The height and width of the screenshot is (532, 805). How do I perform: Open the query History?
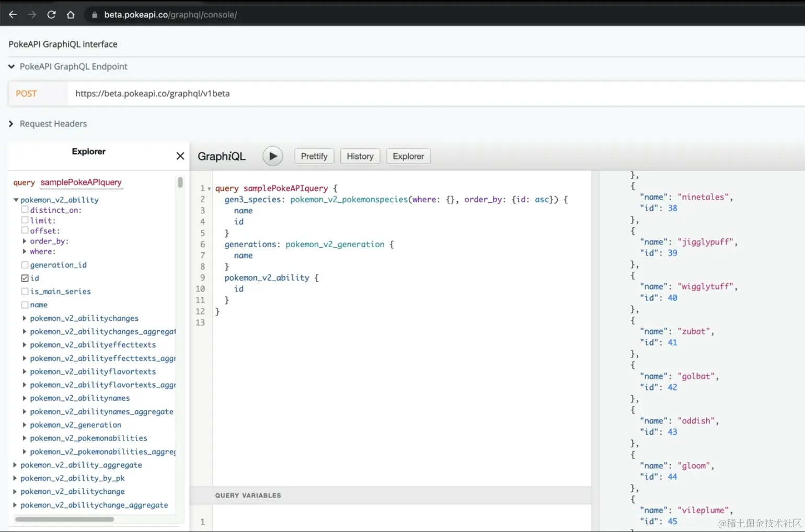point(360,156)
